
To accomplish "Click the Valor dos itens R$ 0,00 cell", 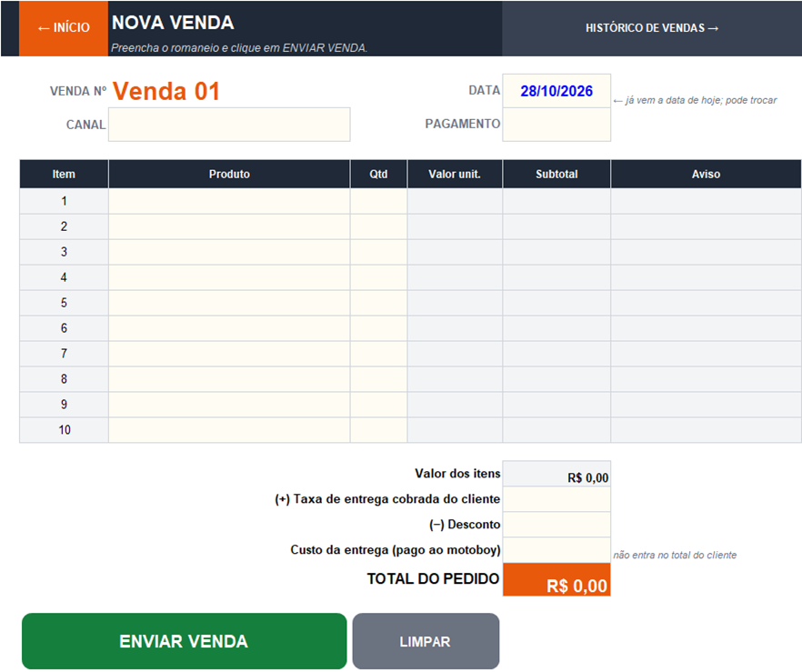I will pos(556,474).
